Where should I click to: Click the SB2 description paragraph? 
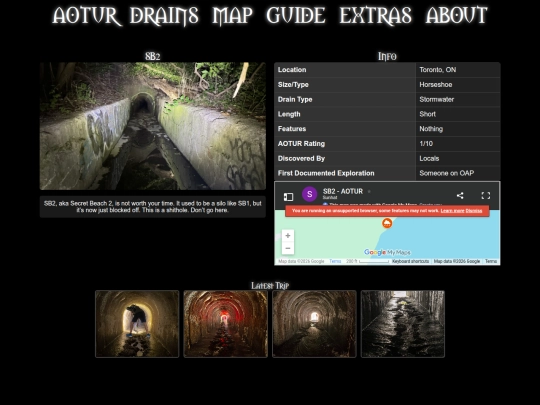pos(153,207)
